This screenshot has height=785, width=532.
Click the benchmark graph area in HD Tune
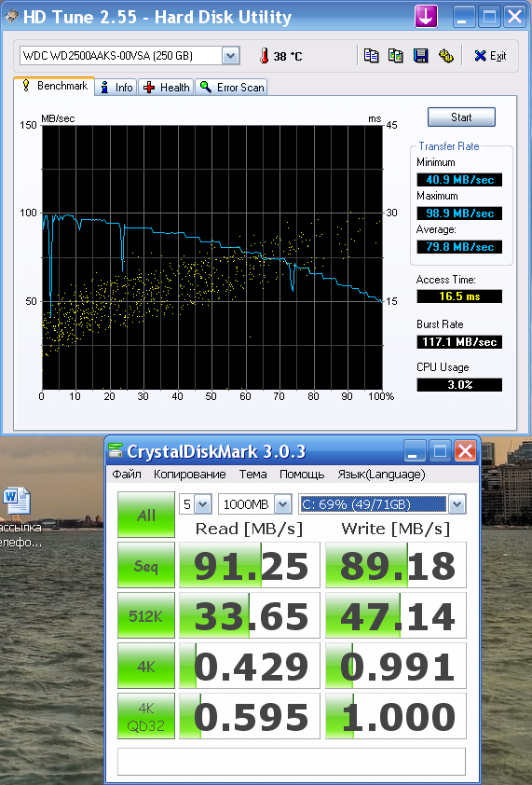pos(212,257)
